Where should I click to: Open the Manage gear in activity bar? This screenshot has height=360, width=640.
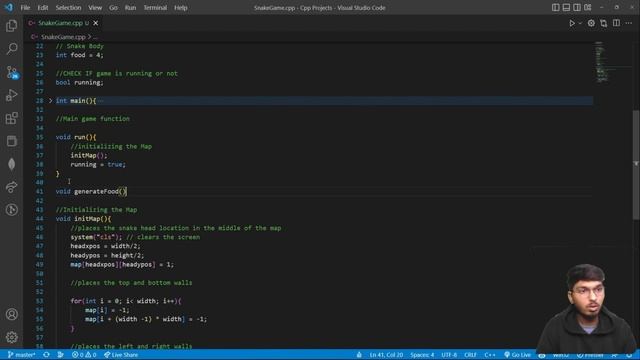(11, 337)
